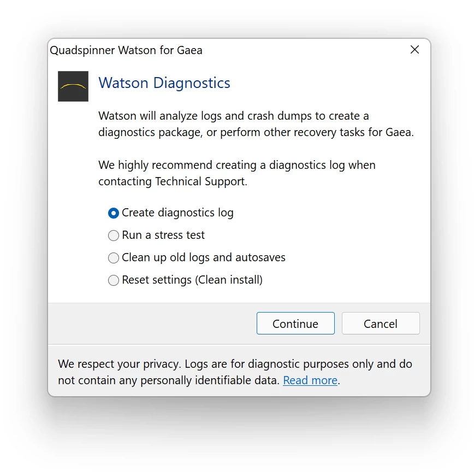Click the Continue button
This screenshot has height=476, width=474.
tap(295, 324)
